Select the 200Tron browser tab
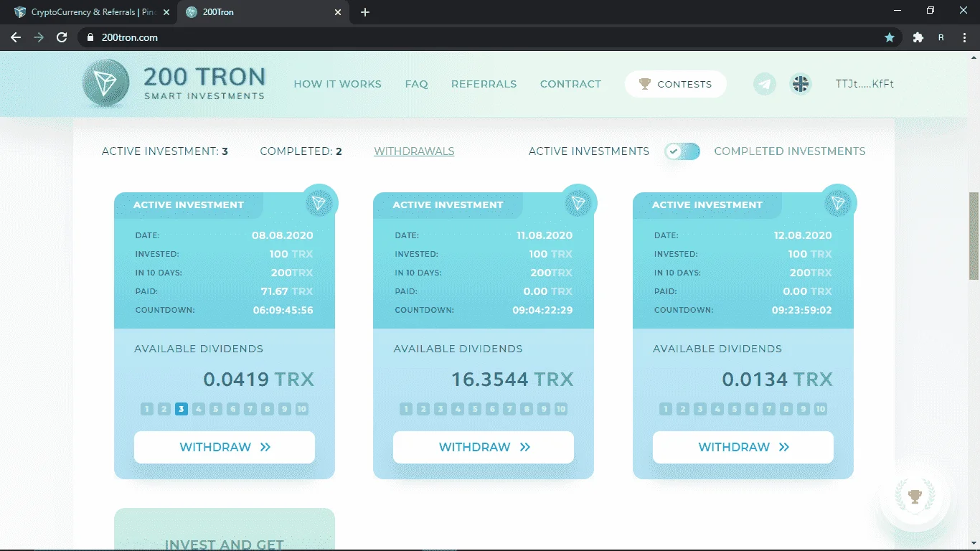The width and height of the screenshot is (980, 551). (x=264, y=12)
